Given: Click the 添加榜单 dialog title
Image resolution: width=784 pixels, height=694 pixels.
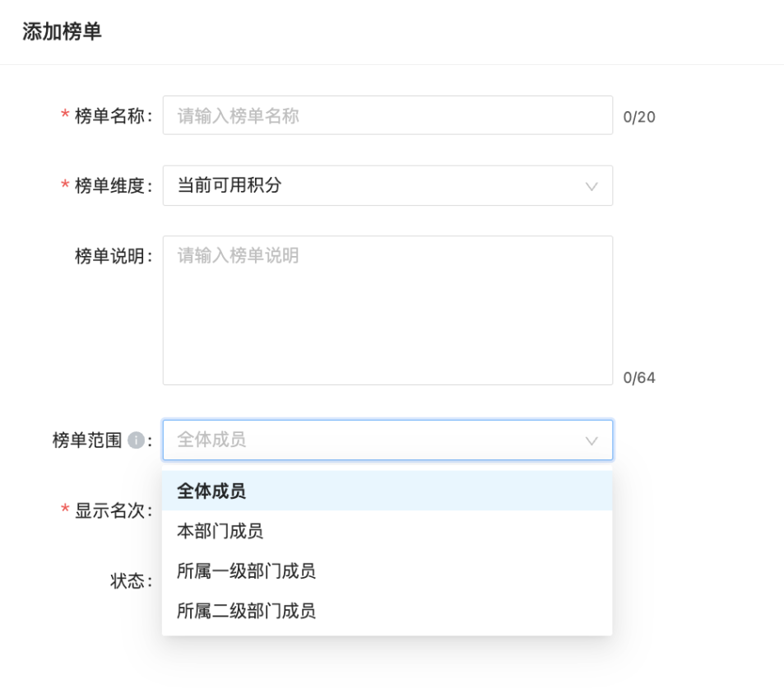Looking at the screenshot, I should tap(62, 31).
